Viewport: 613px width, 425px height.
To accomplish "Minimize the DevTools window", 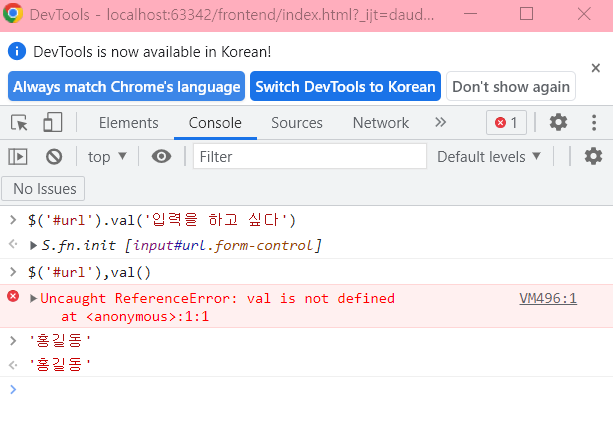I will click(470, 14).
